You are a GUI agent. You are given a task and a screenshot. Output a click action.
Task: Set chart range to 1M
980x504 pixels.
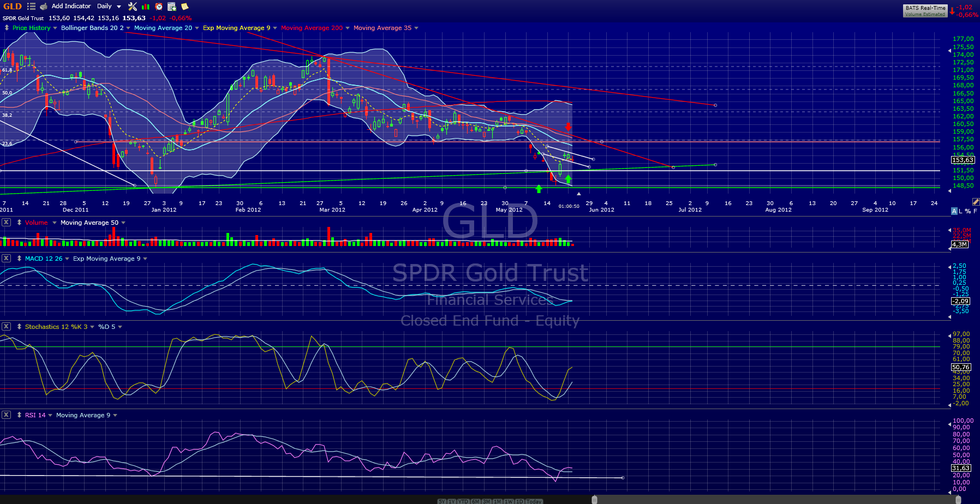497,501
